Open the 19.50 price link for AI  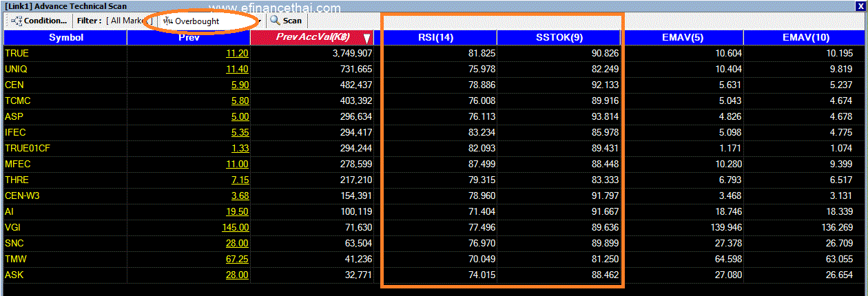pyautogui.click(x=237, y=211)
